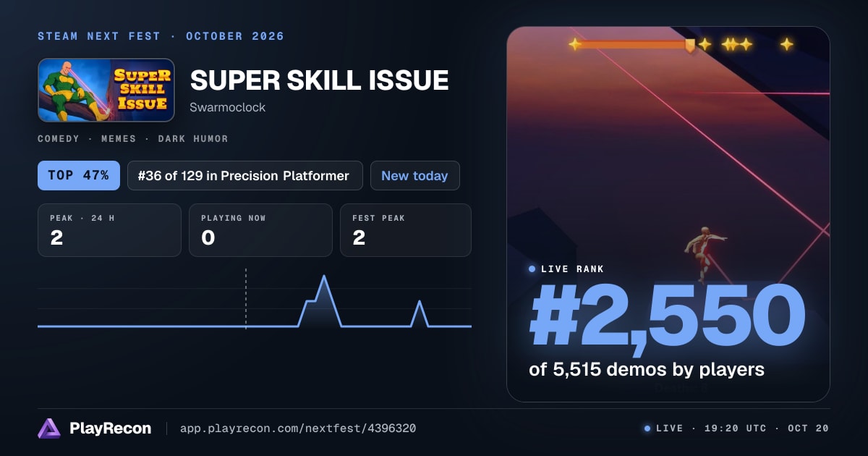Click the leftmost gold star in the screenshot
This screenshot has width=868, height=456.
click(x=574, y=44)
